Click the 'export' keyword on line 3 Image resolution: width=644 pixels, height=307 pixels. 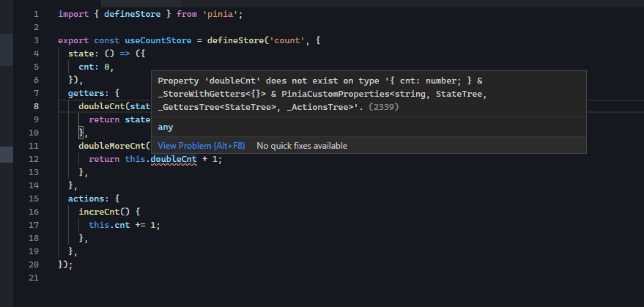(73, 41)
